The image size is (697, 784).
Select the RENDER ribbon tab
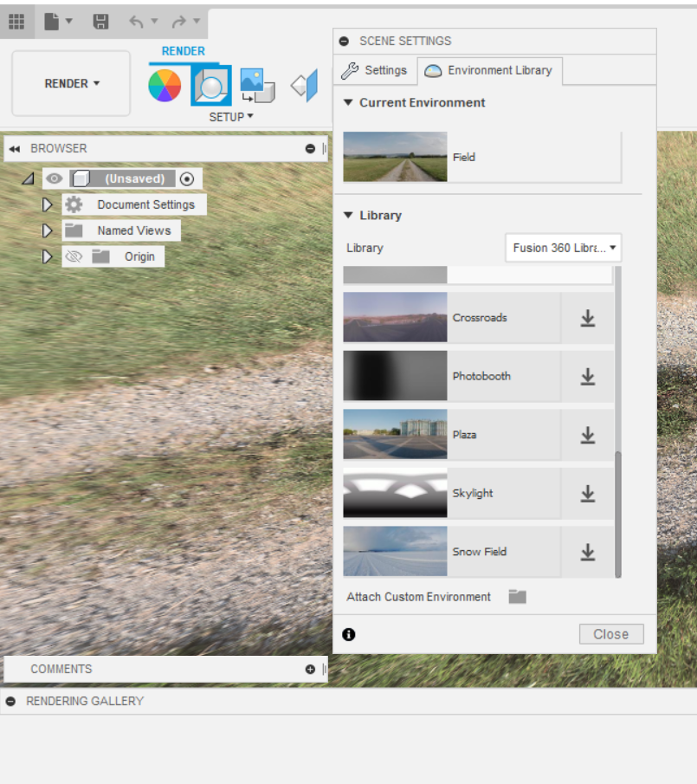coord(184,51)
